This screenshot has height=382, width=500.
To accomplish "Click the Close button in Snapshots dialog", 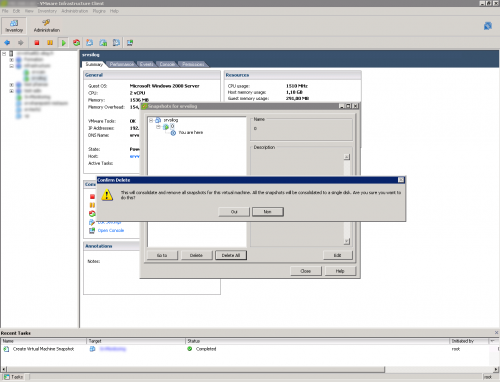I will coord(306,271).
